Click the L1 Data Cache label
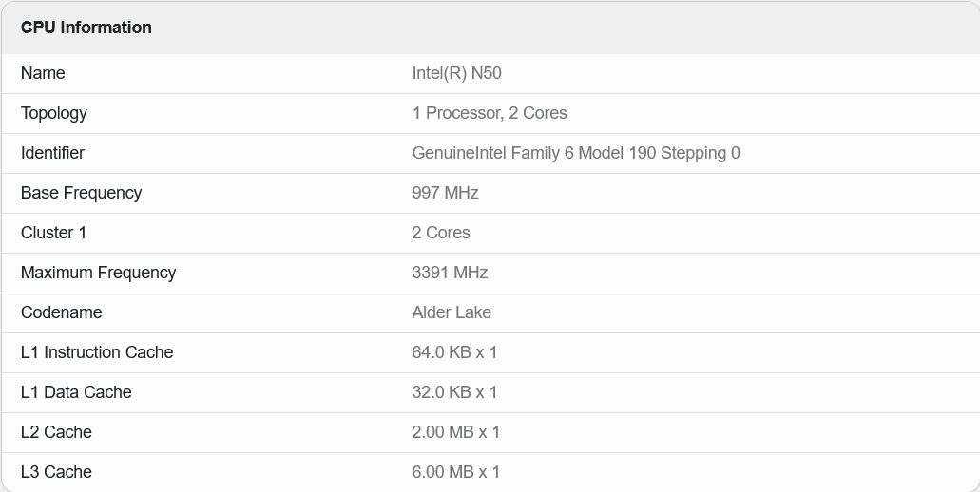 tap(76, 392)
